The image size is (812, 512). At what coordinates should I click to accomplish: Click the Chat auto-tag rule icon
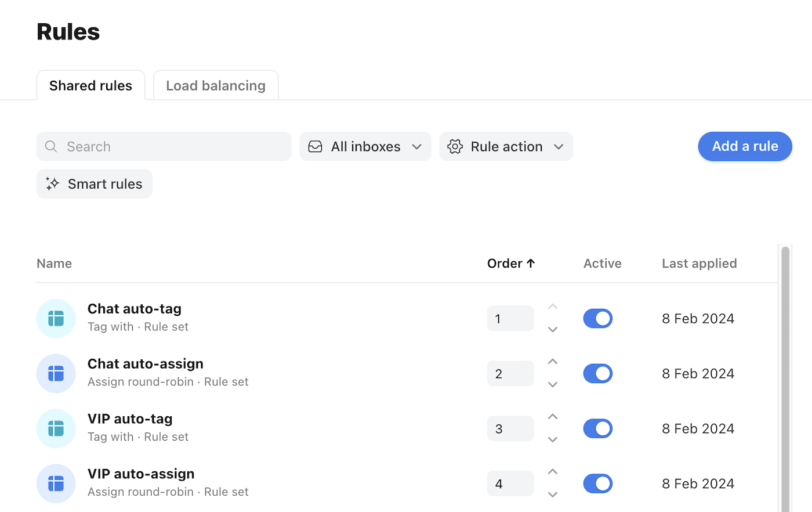(x=56, y=318)
